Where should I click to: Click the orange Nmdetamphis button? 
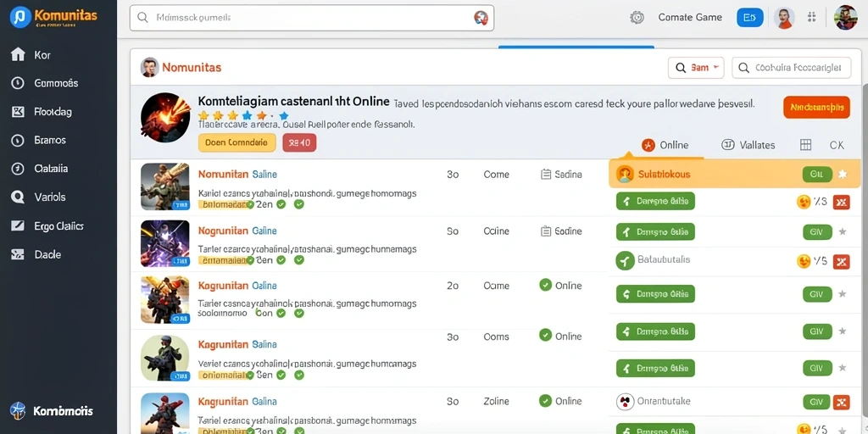click(816, 107)
